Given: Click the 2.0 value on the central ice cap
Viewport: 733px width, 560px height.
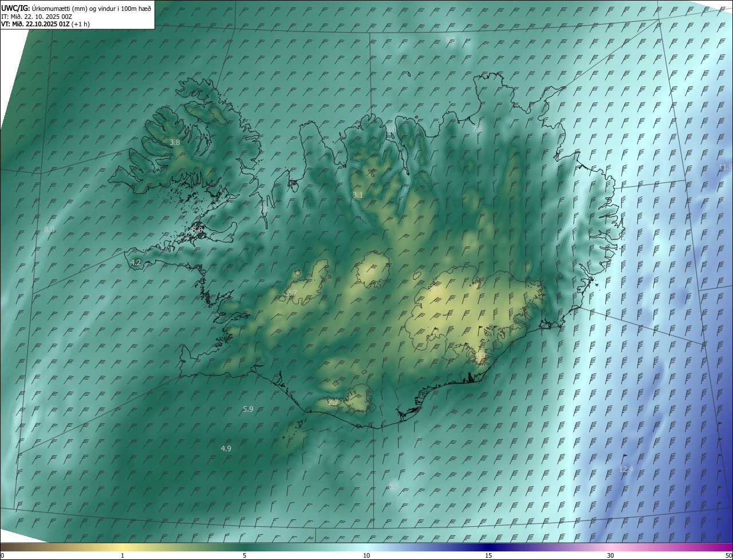Looking at the screenshot, I should [x=369, y=271].
